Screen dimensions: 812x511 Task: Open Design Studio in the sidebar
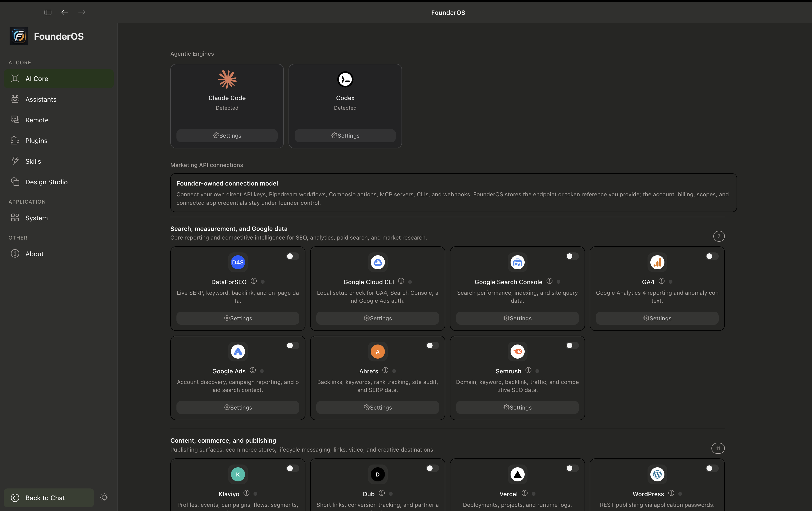pos(59,182)
